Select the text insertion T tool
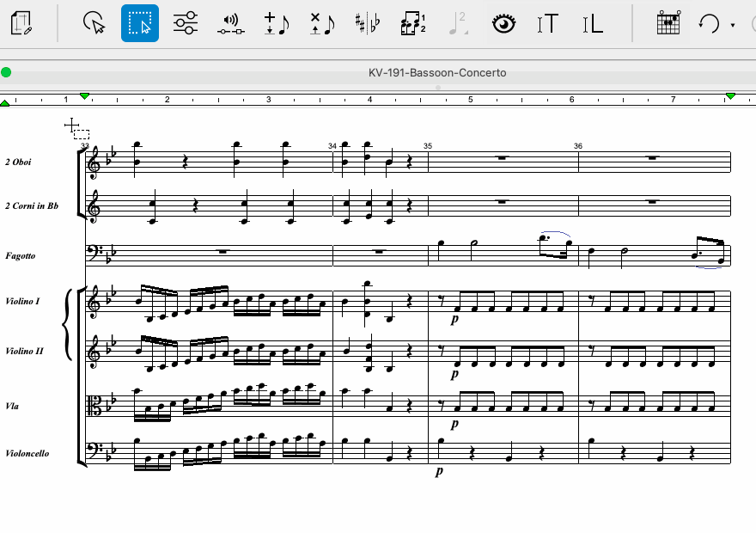This screenshot has height=533, width=756. (x=547, y=23)
